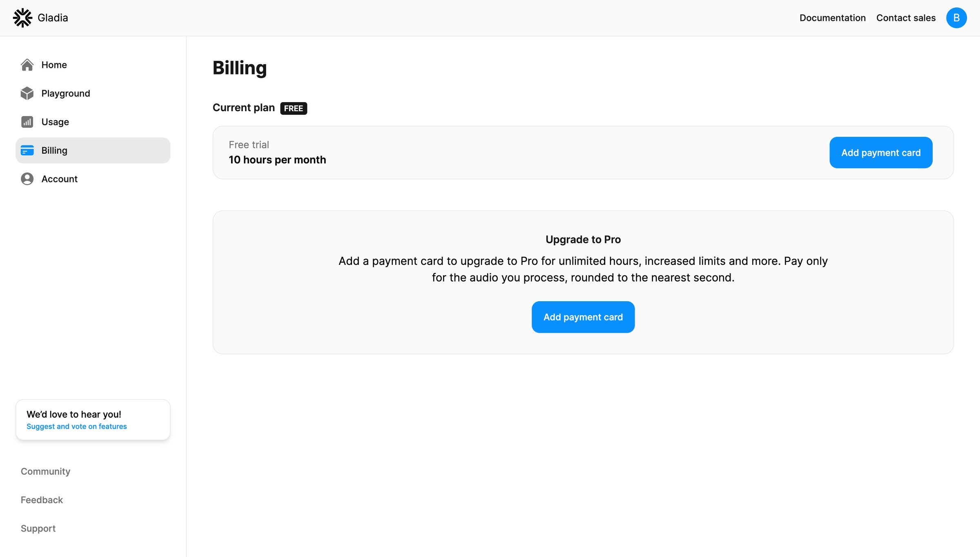Click Contact sales in the header

click(906, 18)
